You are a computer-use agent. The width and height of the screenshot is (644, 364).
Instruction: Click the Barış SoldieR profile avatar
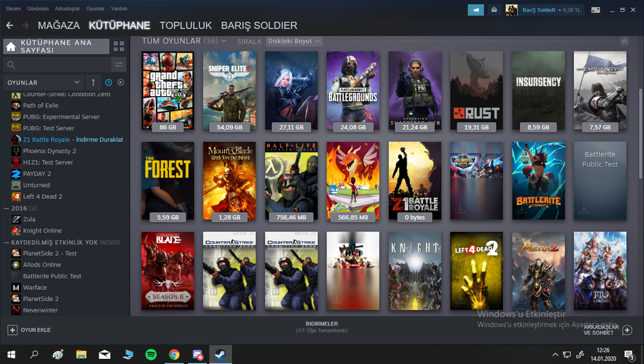coord(511,10)
